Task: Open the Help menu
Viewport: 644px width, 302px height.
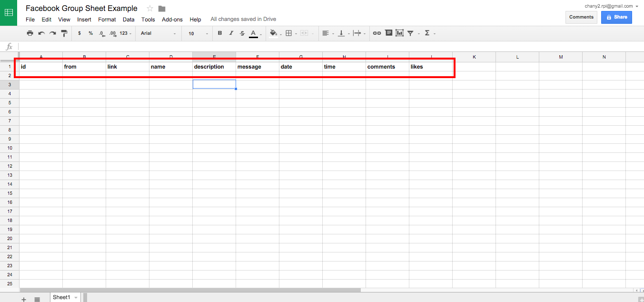Action: pos(195,20)
